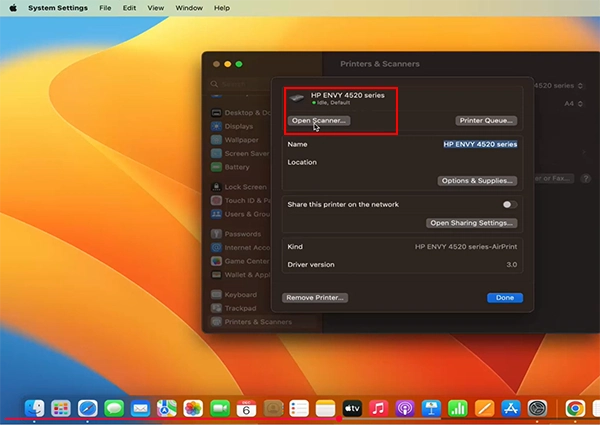Click Open Sharing Settings button
This screenshot has height=425, width=600.
tap(471, 223)
